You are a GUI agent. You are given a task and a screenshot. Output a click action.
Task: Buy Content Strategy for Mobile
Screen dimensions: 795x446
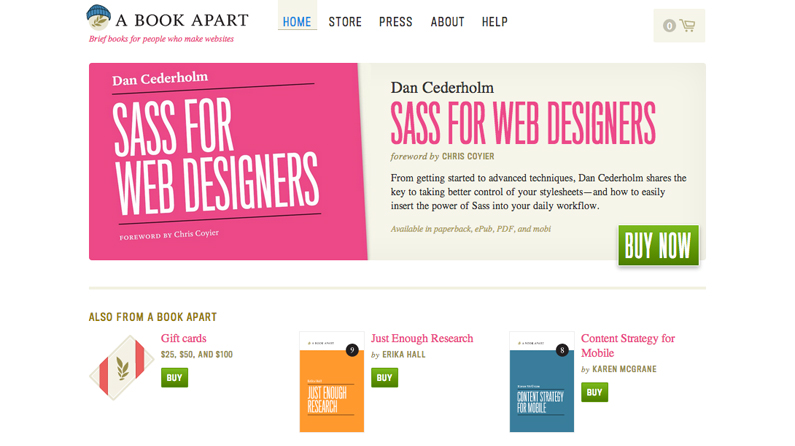click(594, 392)
